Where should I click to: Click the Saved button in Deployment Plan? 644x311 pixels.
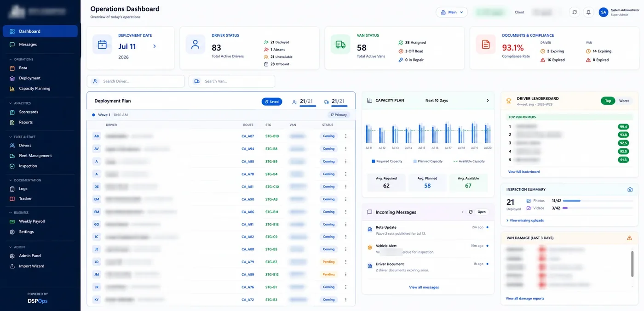point(272,102)
